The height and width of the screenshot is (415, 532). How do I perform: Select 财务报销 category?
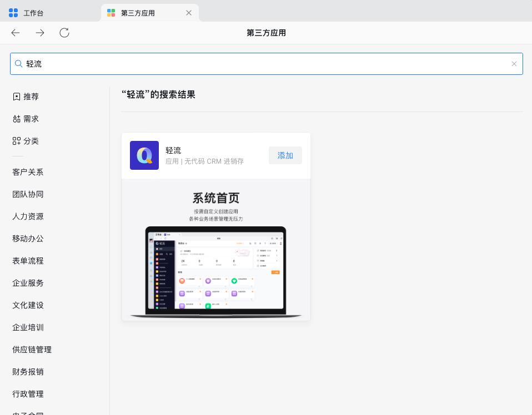click(x=28, y=372)
